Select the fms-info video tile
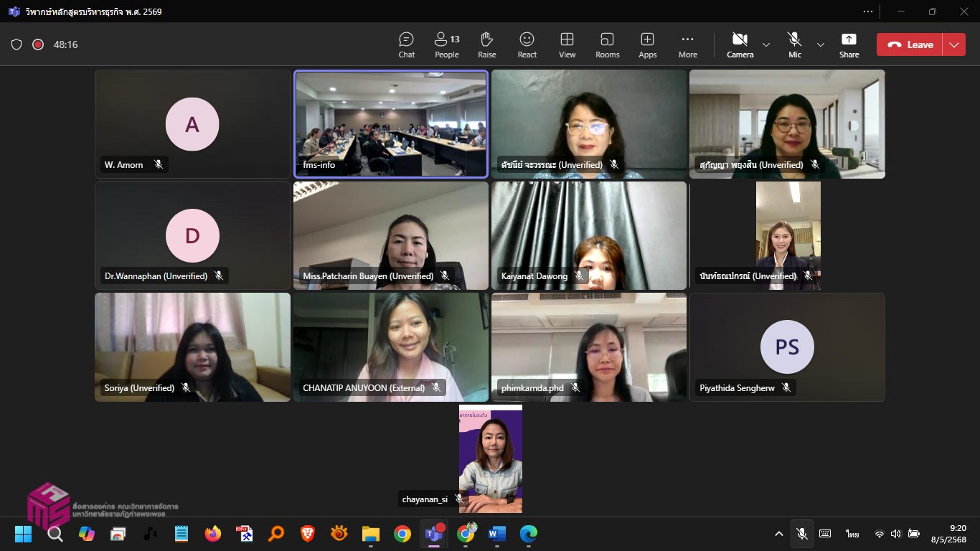 tap(390, 123)
